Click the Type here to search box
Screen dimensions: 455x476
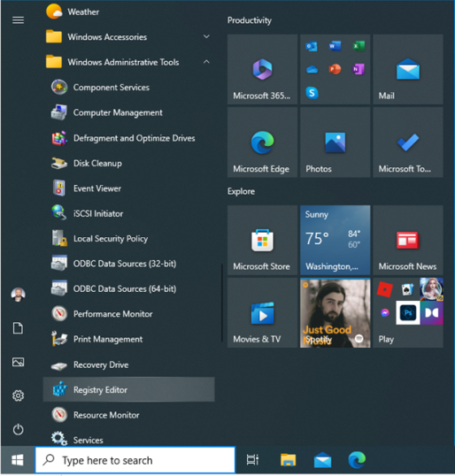point(135,460)
